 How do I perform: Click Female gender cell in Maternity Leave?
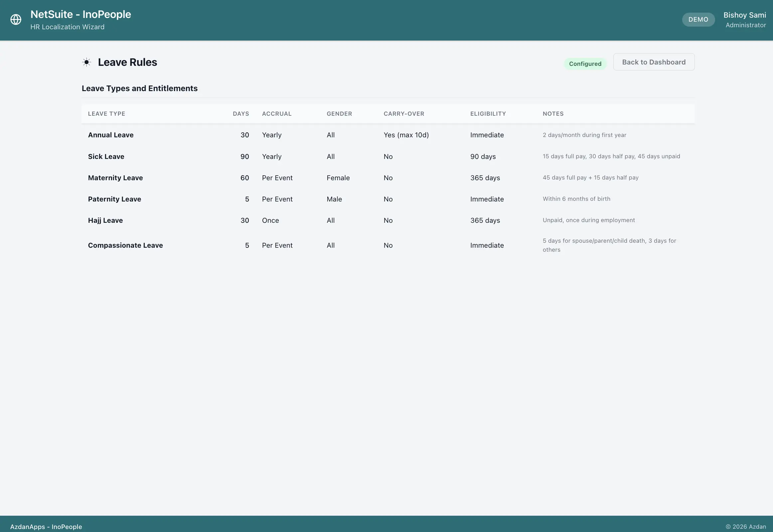tap(338, 178)
